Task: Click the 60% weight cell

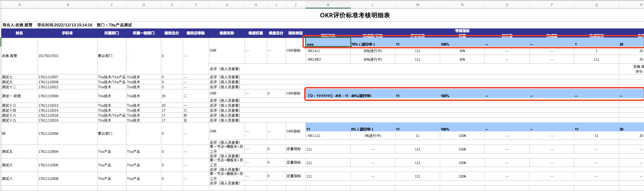Action: (462, 59)
